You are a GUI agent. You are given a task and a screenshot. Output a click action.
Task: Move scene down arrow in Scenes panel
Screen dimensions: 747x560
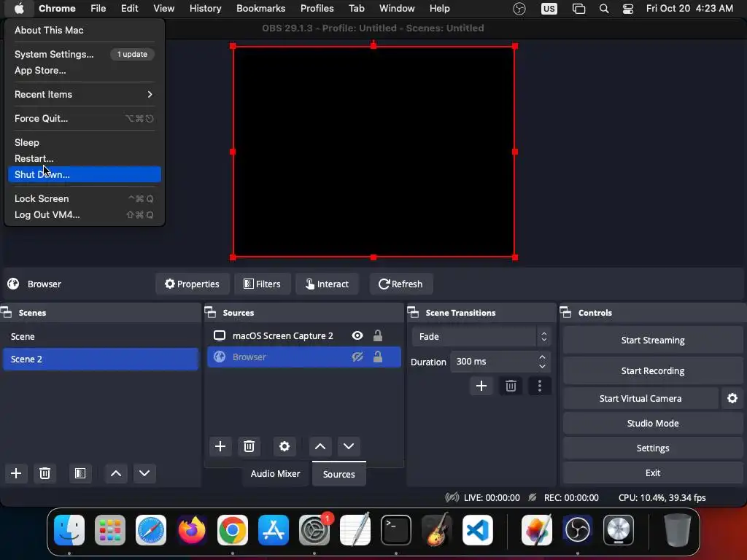click(x=144, y=473)
